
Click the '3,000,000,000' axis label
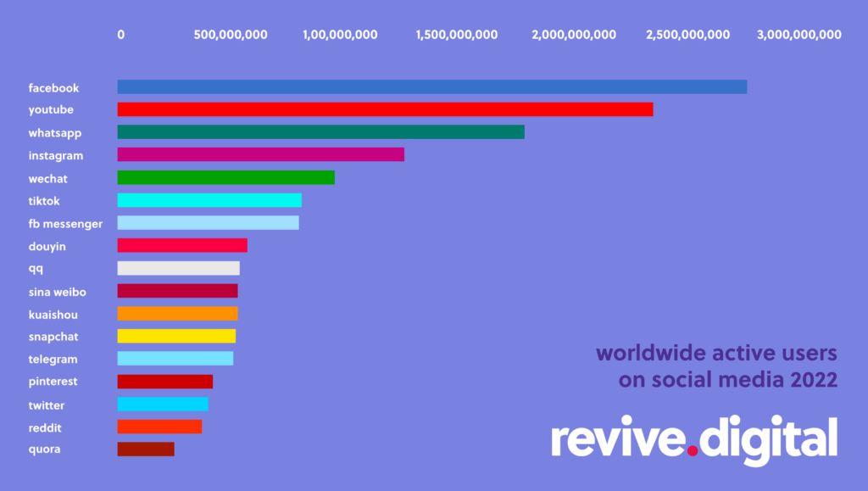[x=799, y=35]
